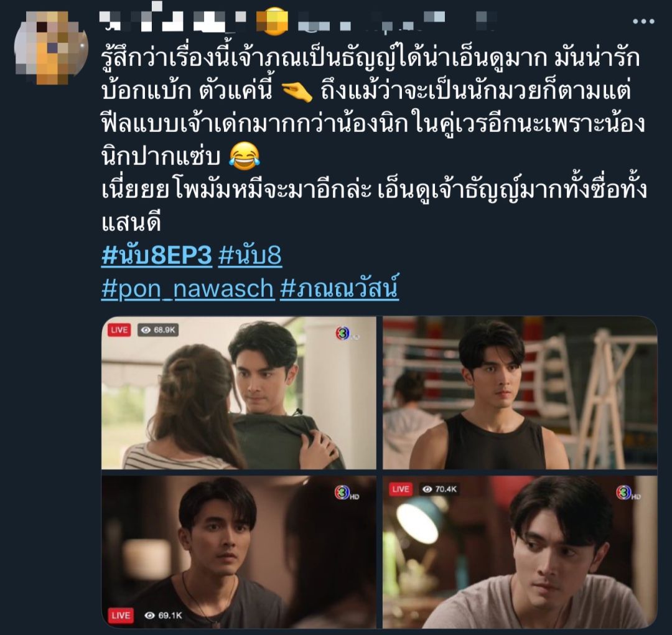672x635 pixels.
Task: Click the 68.9K viewer count eye icon
Action: coord(146,330)
